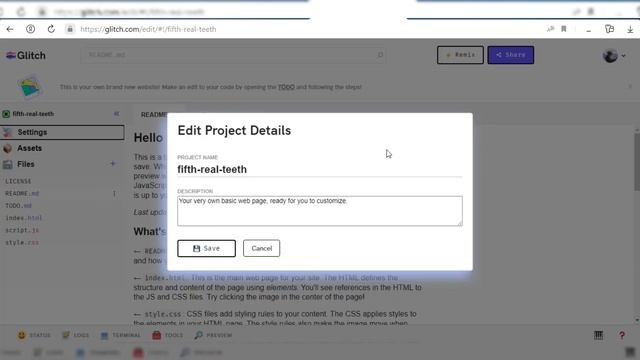The width and height of the screenshot is (640, 360).
Task: Reload the page
Action: (x=51, y=29)
